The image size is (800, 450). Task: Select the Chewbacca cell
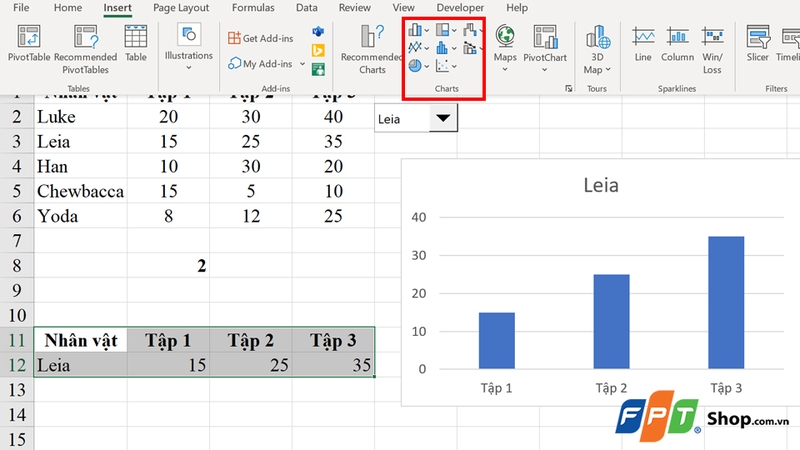[x=81, y=191]
